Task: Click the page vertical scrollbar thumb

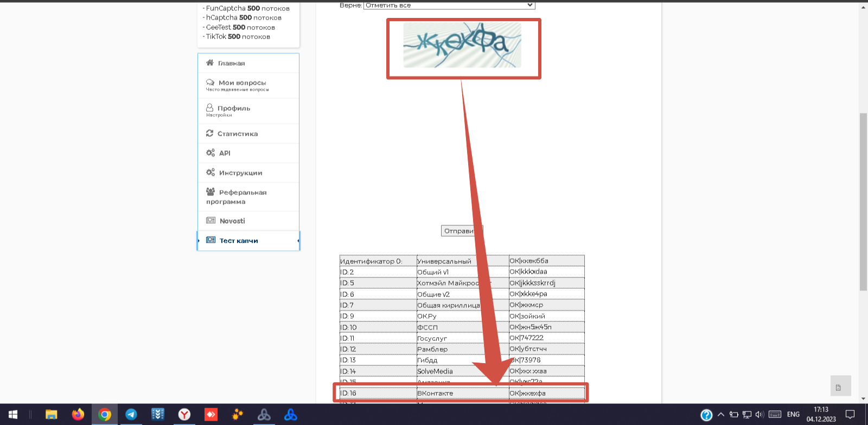Action: tap(863, 202)
